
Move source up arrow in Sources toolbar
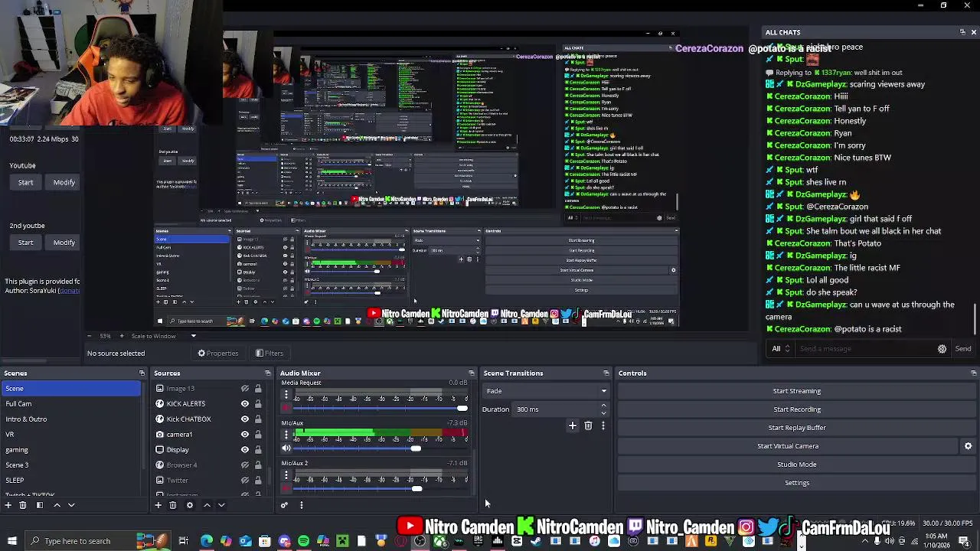207,505
